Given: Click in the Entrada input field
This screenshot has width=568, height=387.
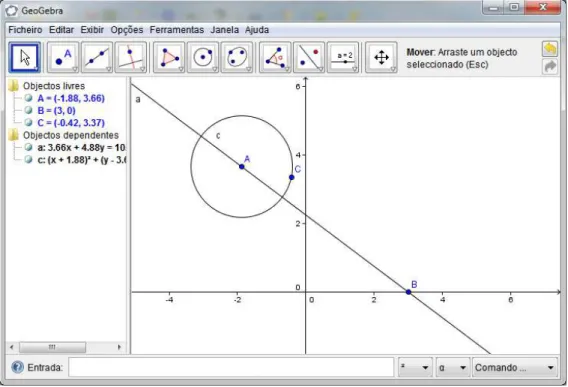Looking at the screenshot, I should click(x=231, y=367).
